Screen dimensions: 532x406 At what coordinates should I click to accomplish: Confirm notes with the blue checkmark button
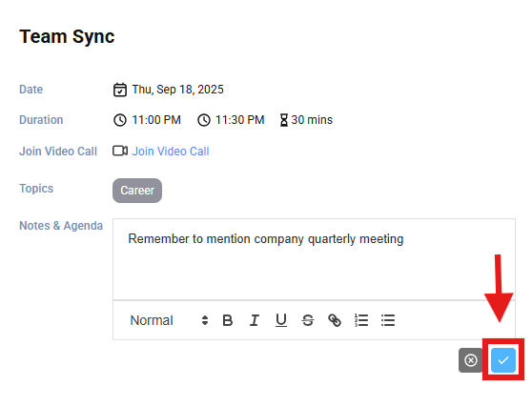(503, 360)
